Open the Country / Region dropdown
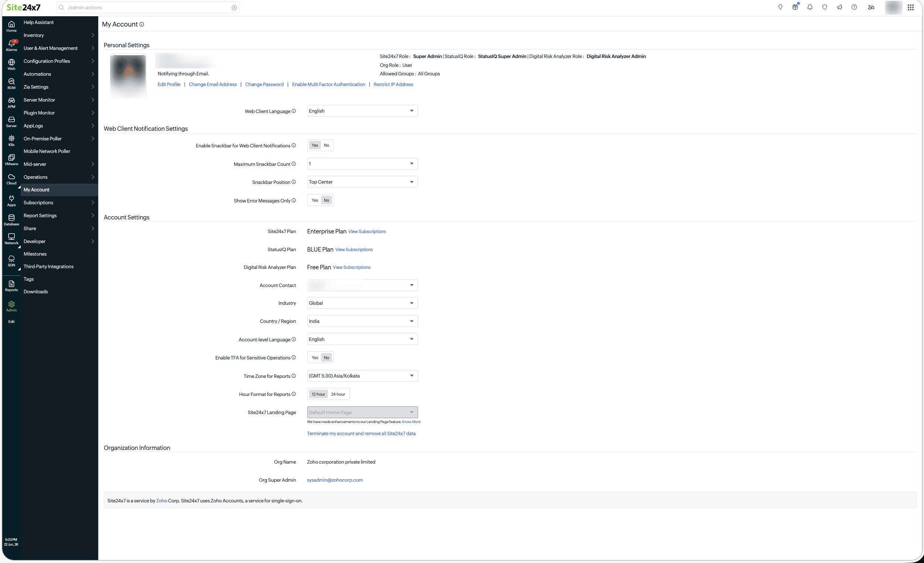Image resolution: width=924 pixels, height=563 pixels. 362,321
